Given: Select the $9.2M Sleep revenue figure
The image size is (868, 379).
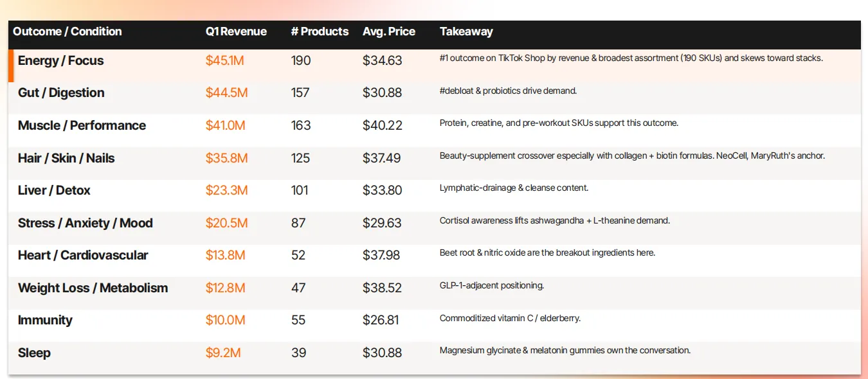Looking at the screenshot, I should pyautogui.click(x=223, y=353).
